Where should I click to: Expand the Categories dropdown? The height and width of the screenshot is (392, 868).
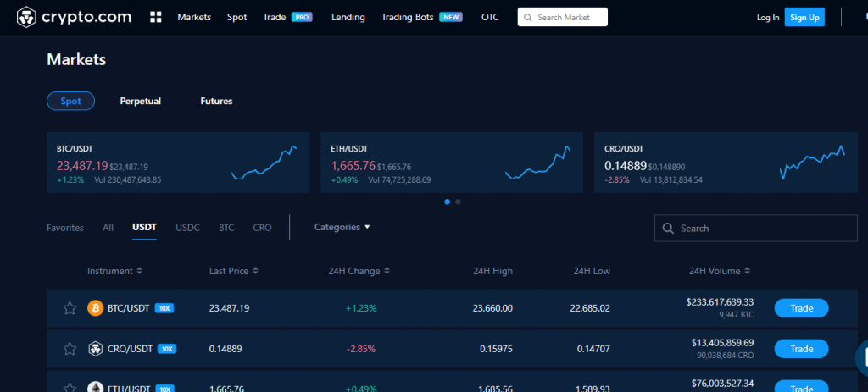pos(342,227)
